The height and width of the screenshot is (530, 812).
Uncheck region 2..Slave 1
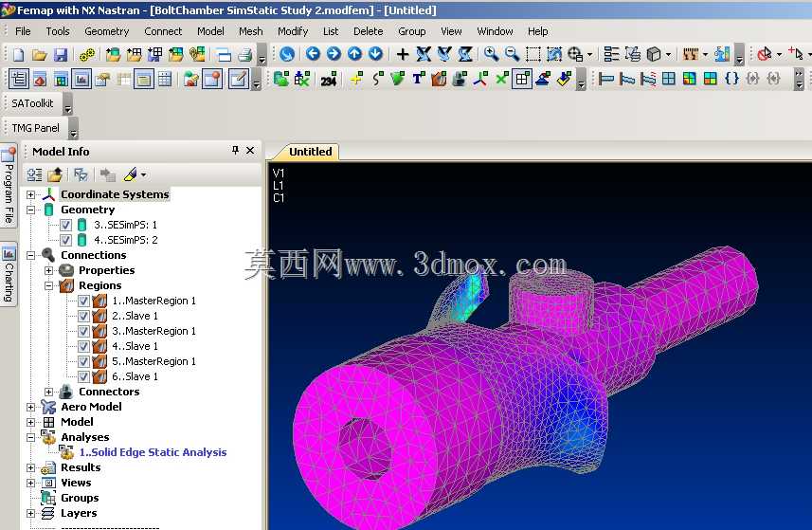coord(83,316)
